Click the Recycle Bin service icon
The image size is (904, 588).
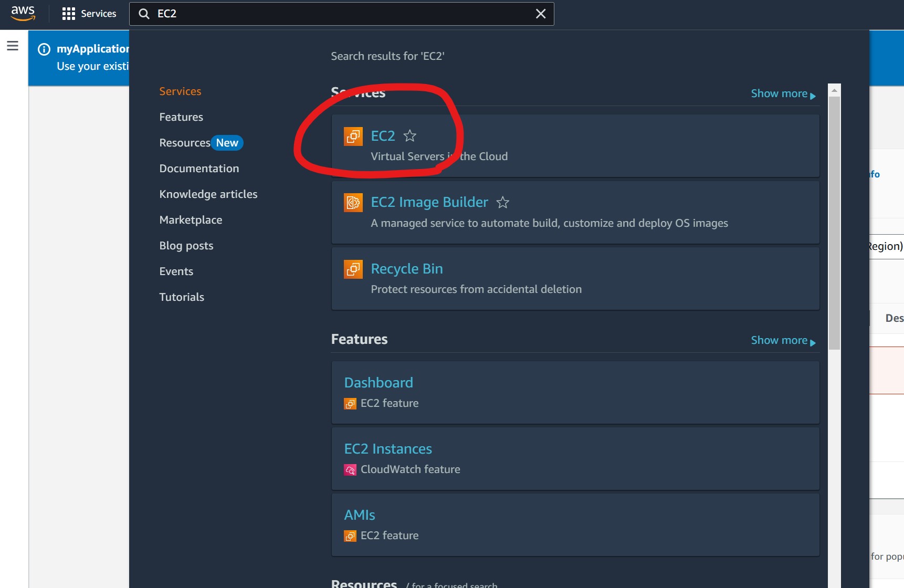pos(353,269)
